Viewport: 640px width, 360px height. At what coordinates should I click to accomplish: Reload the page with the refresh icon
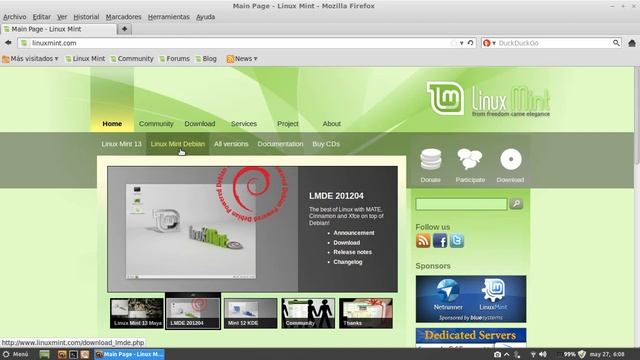tap(470, 43)
